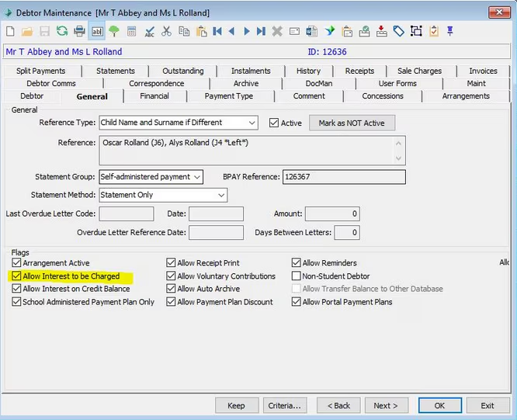Copy using the two-pages icon

[184, 31]
